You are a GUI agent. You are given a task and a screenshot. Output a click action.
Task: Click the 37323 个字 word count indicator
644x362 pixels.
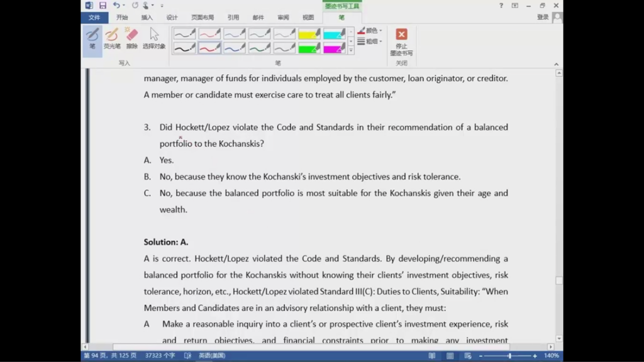tap(160, 356)
